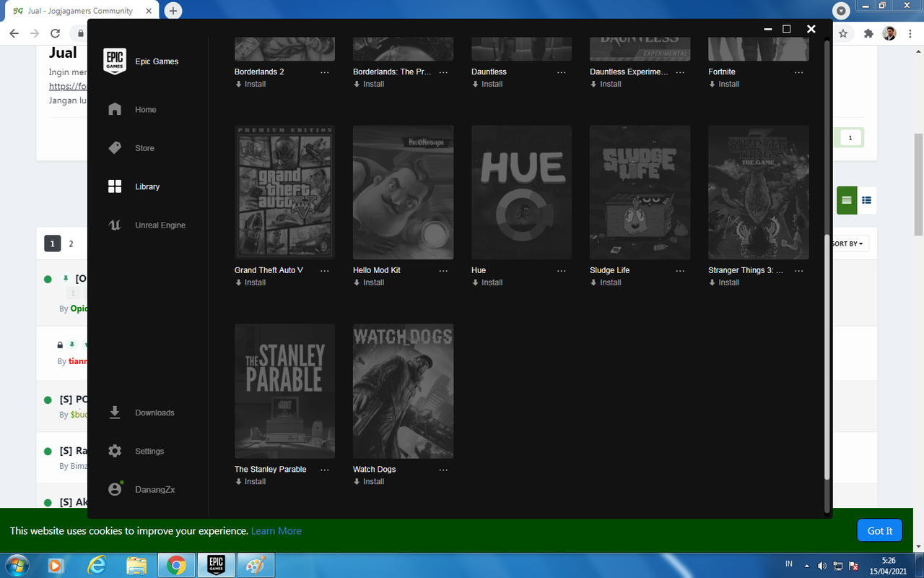Open options menu for Fortnite
Viewport: 924px width, 578px height.
(x=798, y=72)
